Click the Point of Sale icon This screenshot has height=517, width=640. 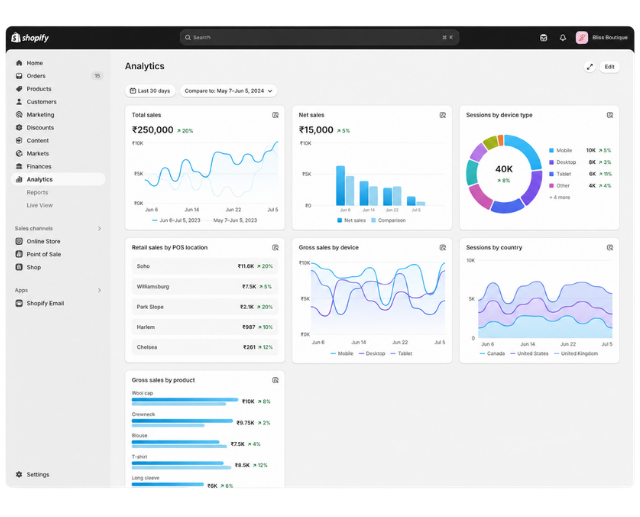19,254
